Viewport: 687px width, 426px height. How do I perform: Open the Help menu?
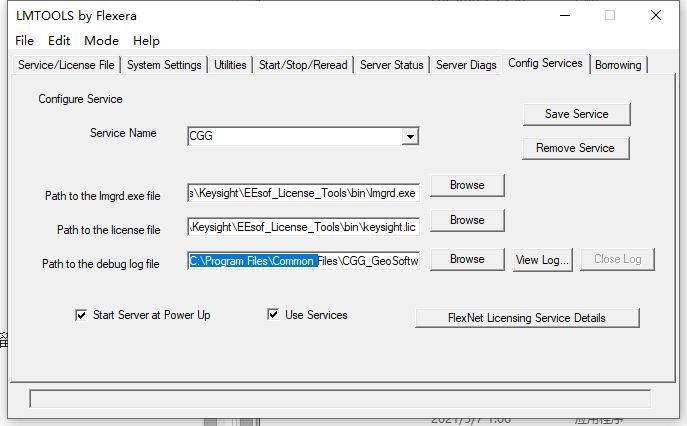[x=146, y=41]
